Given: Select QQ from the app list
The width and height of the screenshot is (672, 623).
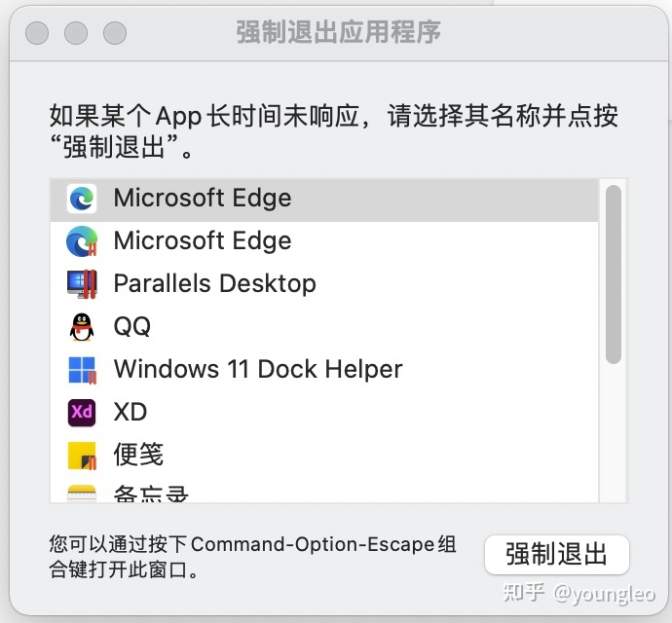Looking at the screenshot, I should point(324,327).
